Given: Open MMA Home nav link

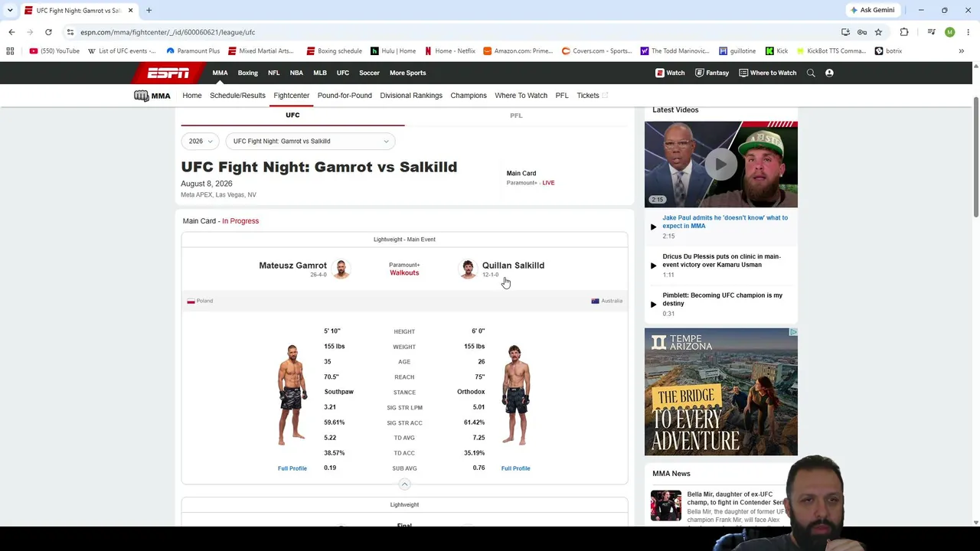Looking at the screenshot, I should point(192,96).
